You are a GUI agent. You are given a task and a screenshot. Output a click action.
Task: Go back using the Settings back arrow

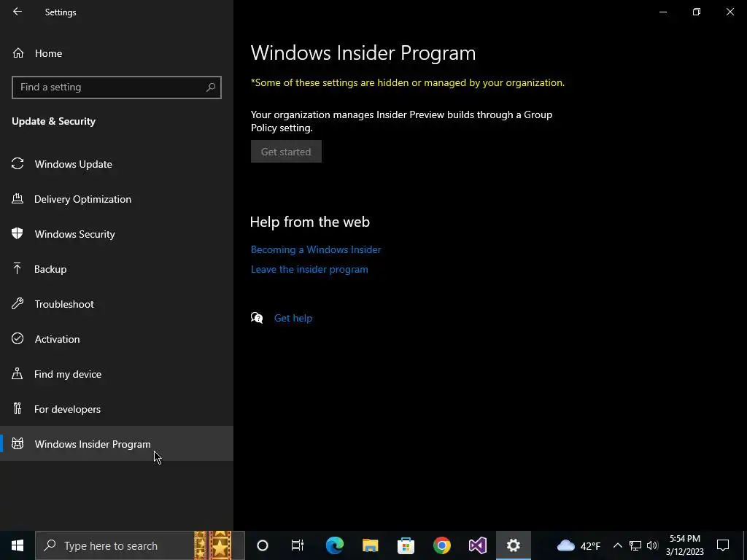pyautogui.click(x=18, y=12)
